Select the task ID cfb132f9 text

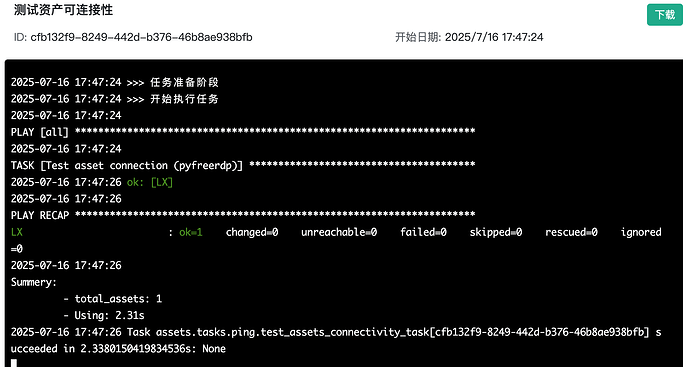[141, 37]
